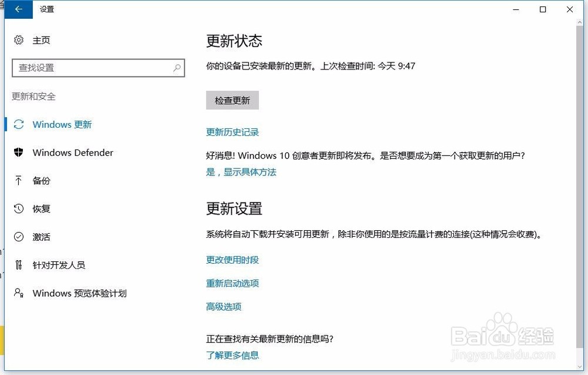588x375 pixels.
Task: Open Windows 预览体验计划 page
Action: coord(79,293)
